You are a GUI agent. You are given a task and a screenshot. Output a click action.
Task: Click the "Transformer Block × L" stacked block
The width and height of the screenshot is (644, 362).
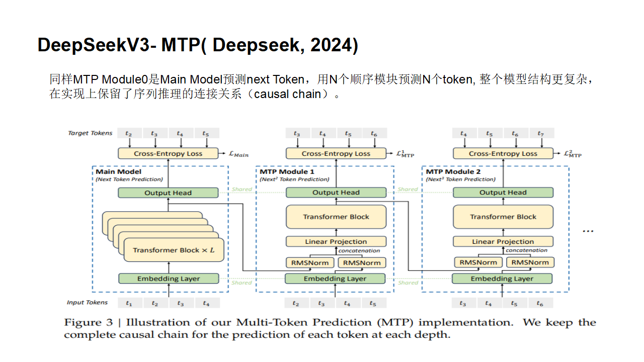[174, 250]
